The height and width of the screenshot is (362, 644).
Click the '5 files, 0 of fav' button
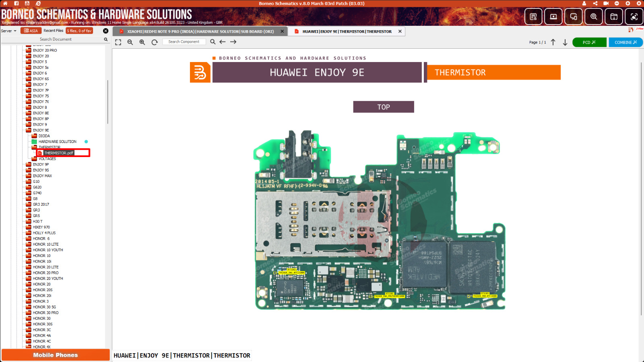click(x=79, y=31)
